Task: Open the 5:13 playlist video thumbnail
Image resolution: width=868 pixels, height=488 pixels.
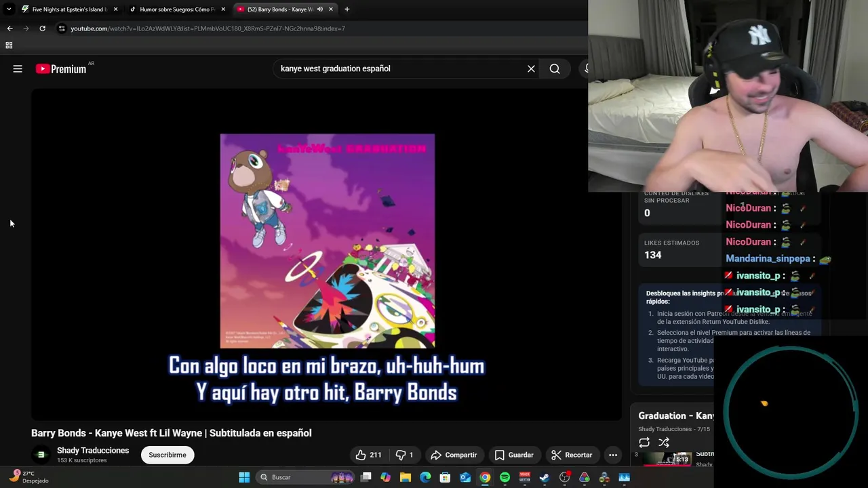Action: tap(668, 459)
